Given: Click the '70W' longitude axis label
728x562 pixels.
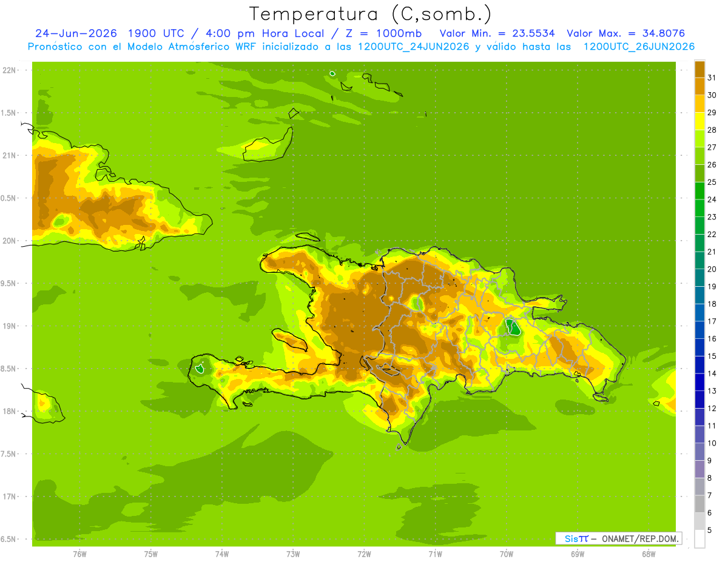Looking at the screenshot, I should (x=507, y=554).
